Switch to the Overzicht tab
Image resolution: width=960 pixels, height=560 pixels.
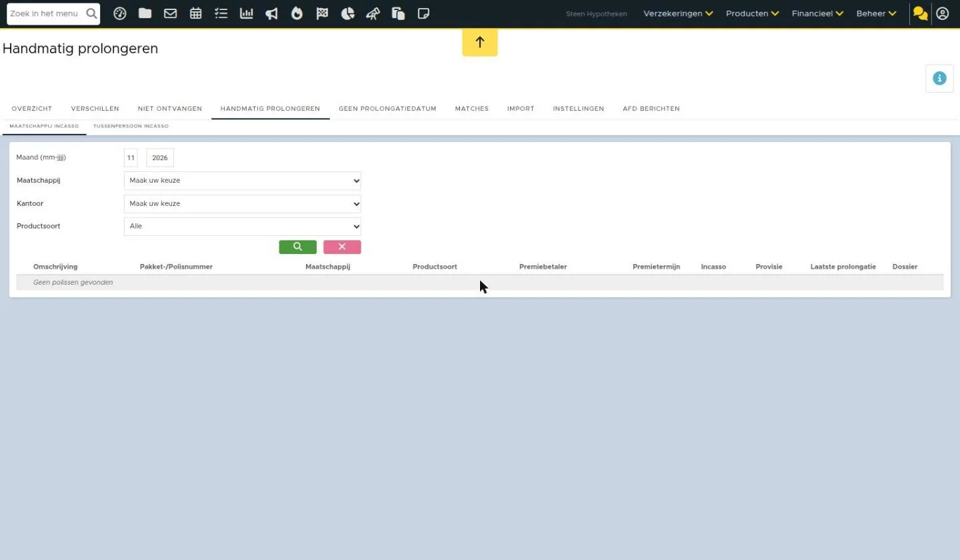32,109
